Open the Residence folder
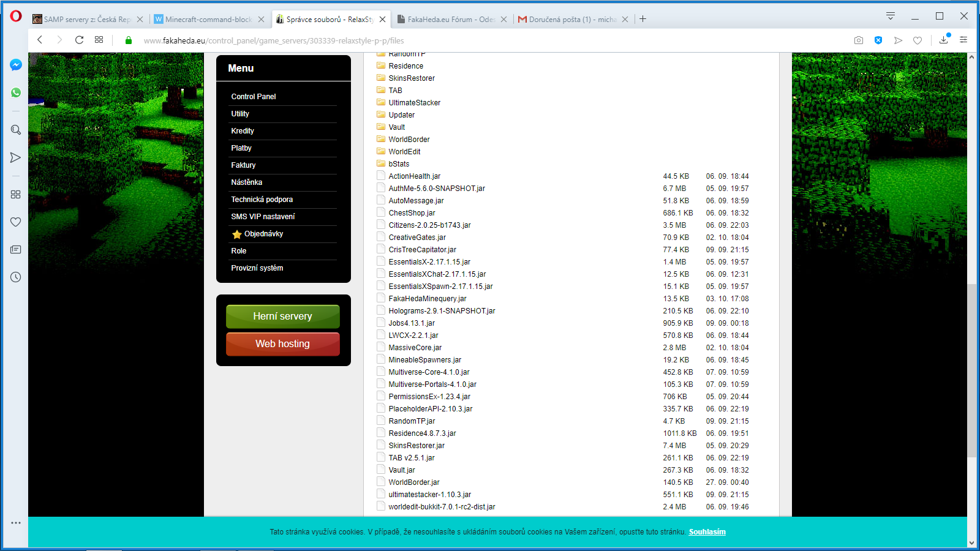Viewport: 980px width, 551px height. pos(405,66)
